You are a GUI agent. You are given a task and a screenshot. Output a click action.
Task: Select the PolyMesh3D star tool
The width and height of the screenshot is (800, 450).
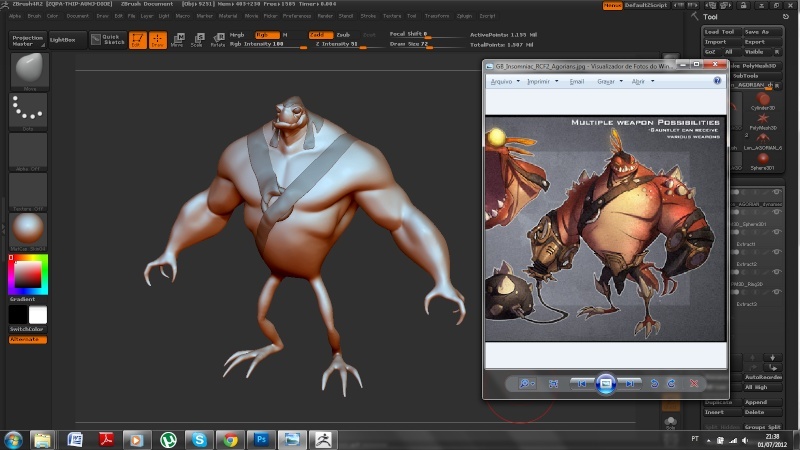(x=763, y=121)
